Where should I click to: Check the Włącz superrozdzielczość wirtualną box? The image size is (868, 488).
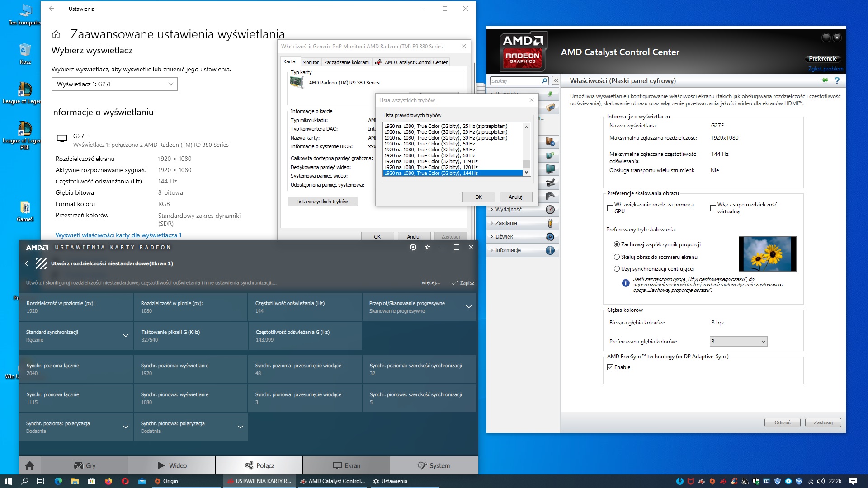[x=713, y=208]
